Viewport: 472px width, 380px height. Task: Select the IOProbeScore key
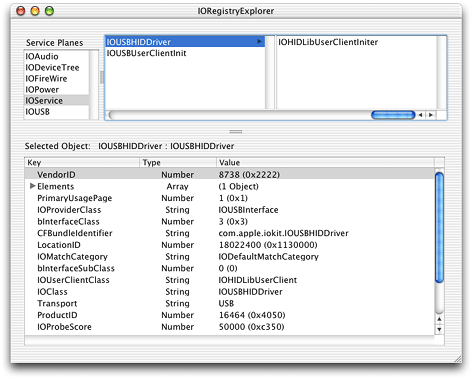point(64,327)
